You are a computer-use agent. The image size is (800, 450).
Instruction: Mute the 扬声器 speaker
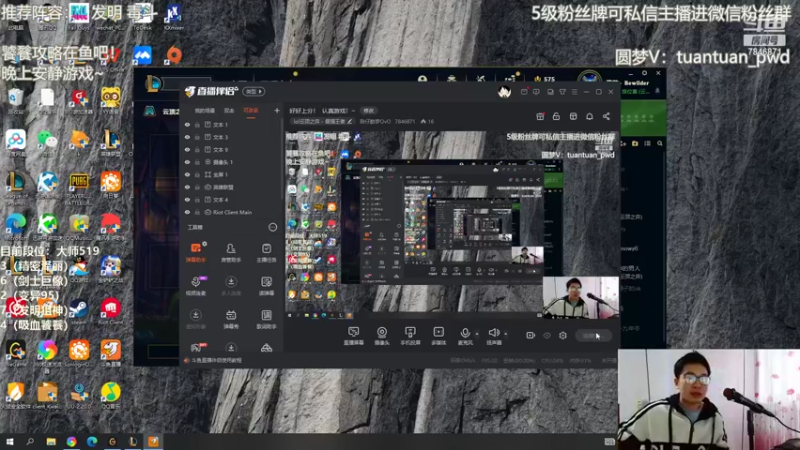(x=493, y=334)
